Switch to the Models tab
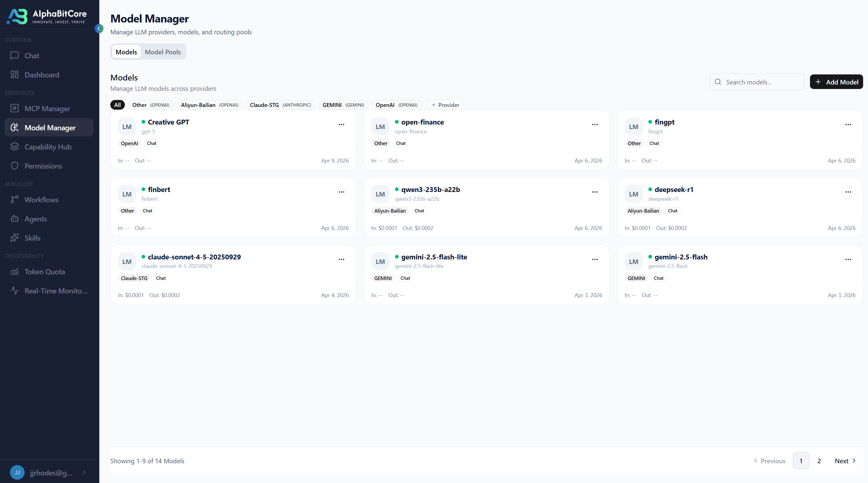The width and height of the screenshot is (868, 483). (126, 52)
